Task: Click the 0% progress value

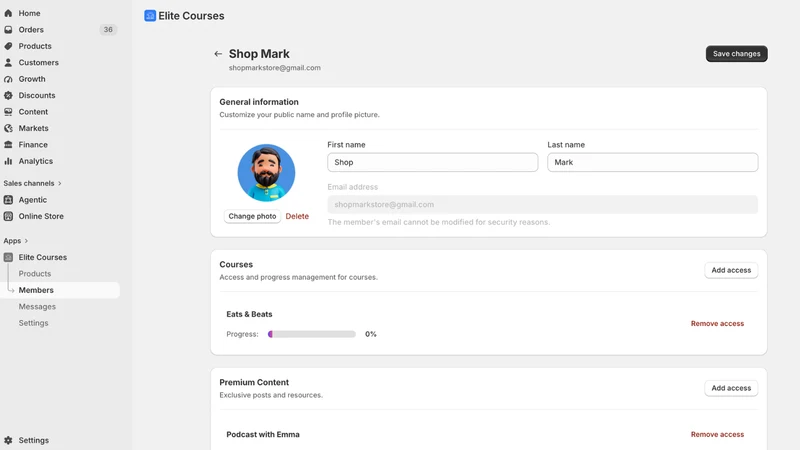Action: pos(371,334)
